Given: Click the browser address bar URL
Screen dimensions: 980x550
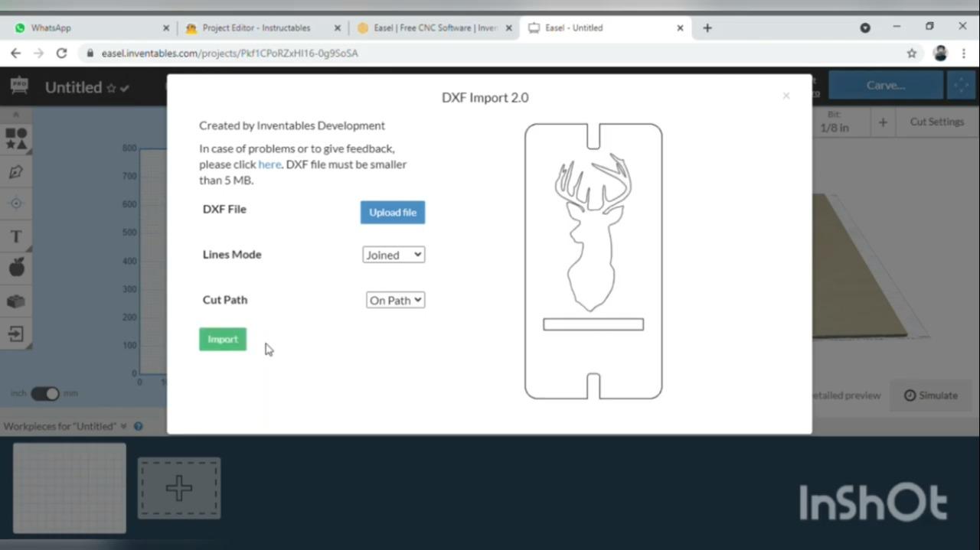Looking at the screenshot, I should pos(230,54).
